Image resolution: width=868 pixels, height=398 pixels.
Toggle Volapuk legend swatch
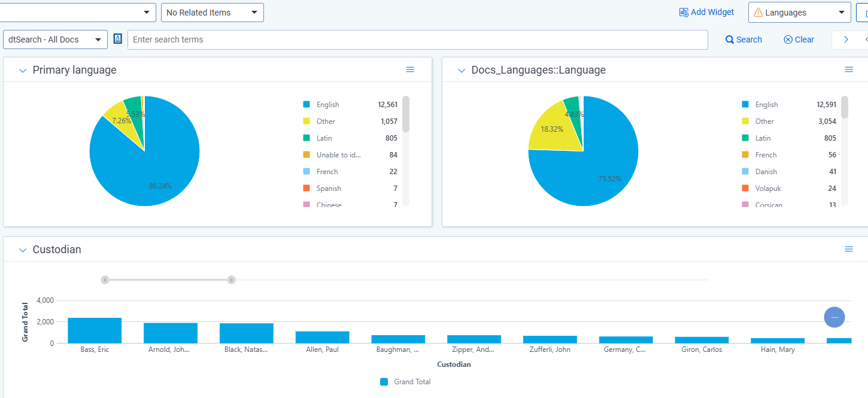coord(745,188)
